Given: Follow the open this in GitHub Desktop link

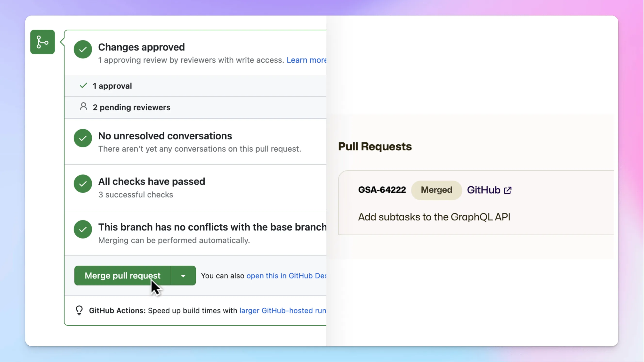Looking at the screenshot, I should click(286, 276).
